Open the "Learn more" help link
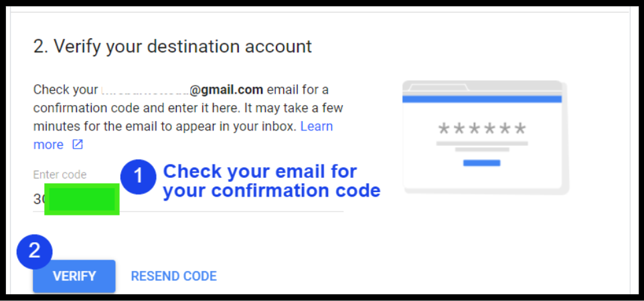The image size is (644, 301). click(316, 126)
